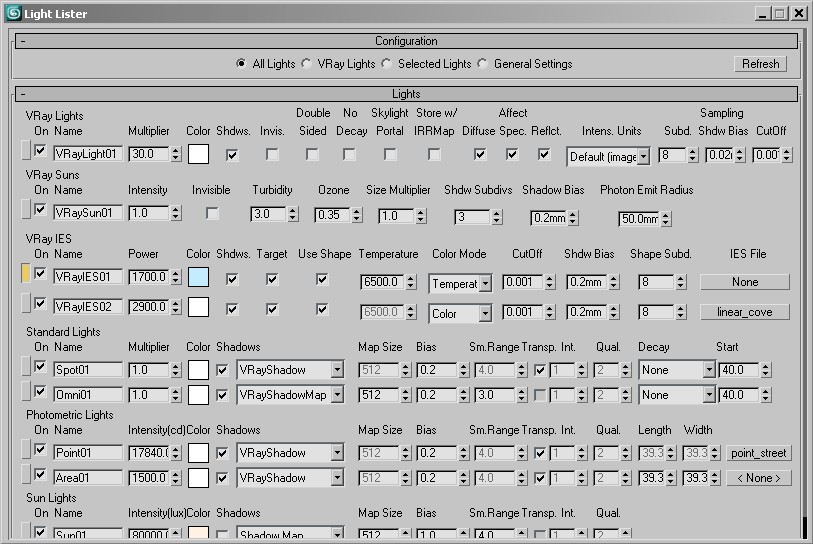Toggle VRayIES02 Use Shape checkbox
This screenshot has width=813, height=544.
coord(322,310)
